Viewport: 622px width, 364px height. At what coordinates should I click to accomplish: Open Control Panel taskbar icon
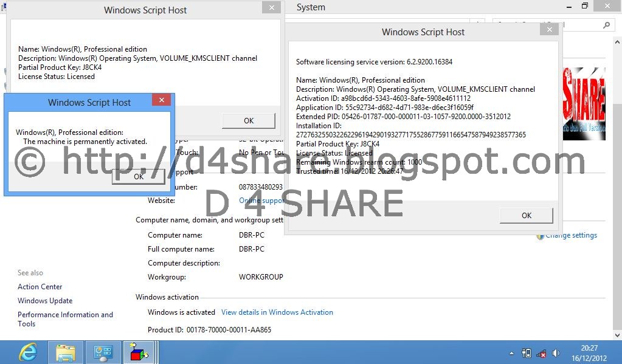[x=103, y=352]
